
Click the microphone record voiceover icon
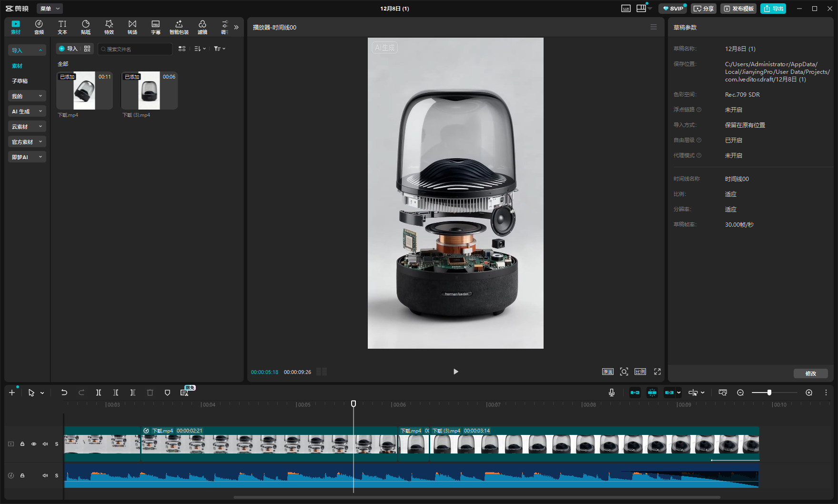coord(612,393)
